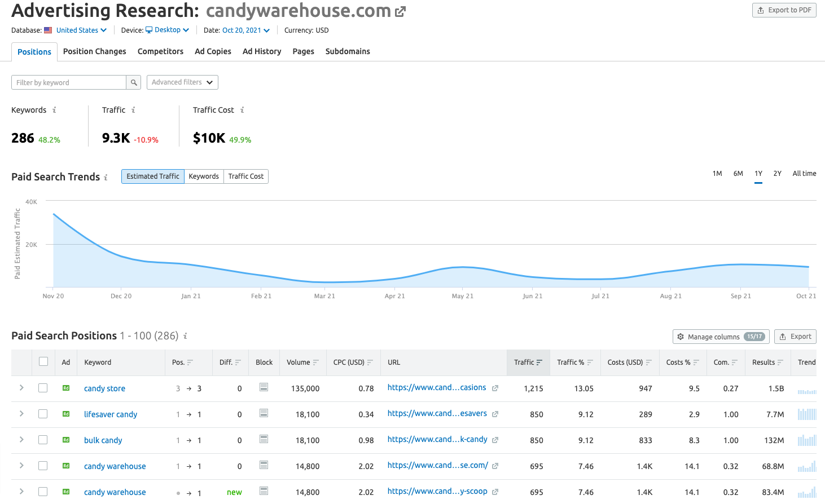The height and width of the screenshot is (504, 825).
Task: Focus the Filter by keyword input
Action: coord(69,82)
